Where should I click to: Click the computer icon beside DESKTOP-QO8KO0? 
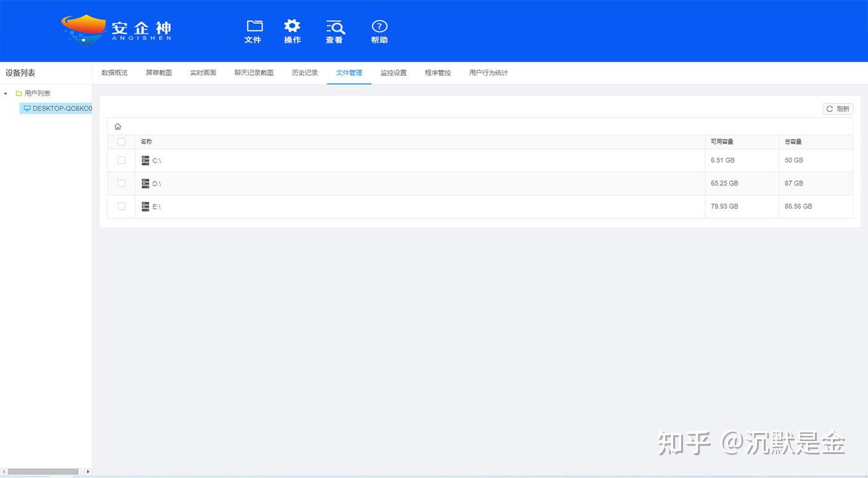click(x=27, y=108)
